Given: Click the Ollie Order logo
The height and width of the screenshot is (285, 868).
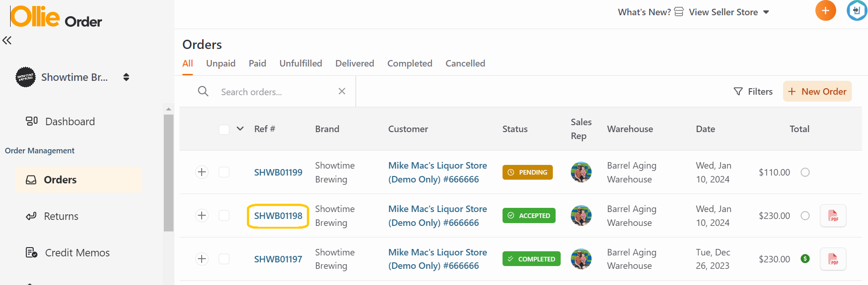Looking at the screenshot, I should tap(56, 17).
